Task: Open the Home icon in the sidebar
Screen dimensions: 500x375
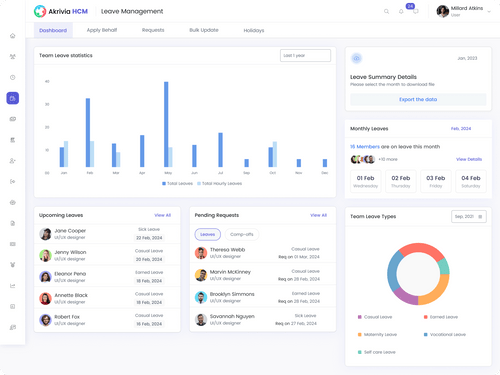Action: (x=13, y=36)
